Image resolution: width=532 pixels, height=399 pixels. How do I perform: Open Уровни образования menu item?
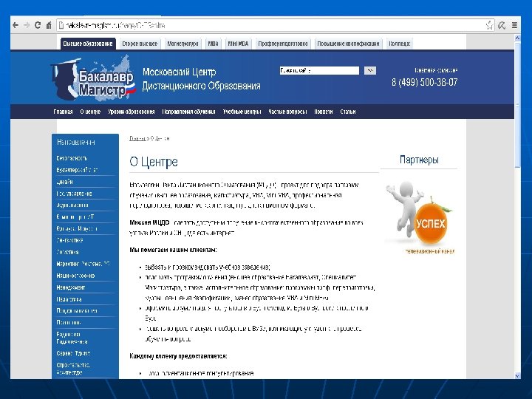click(132, 112)
